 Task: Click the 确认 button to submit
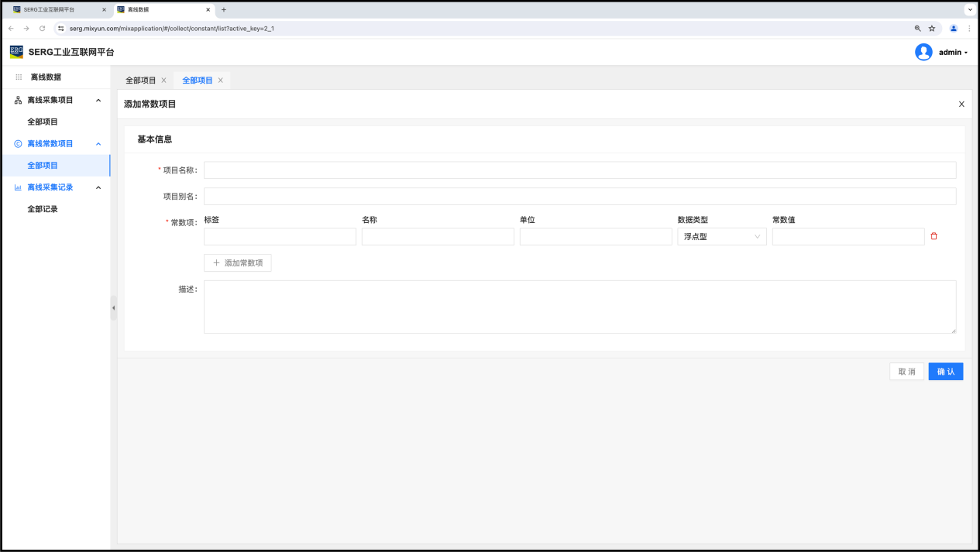(945, 372)
